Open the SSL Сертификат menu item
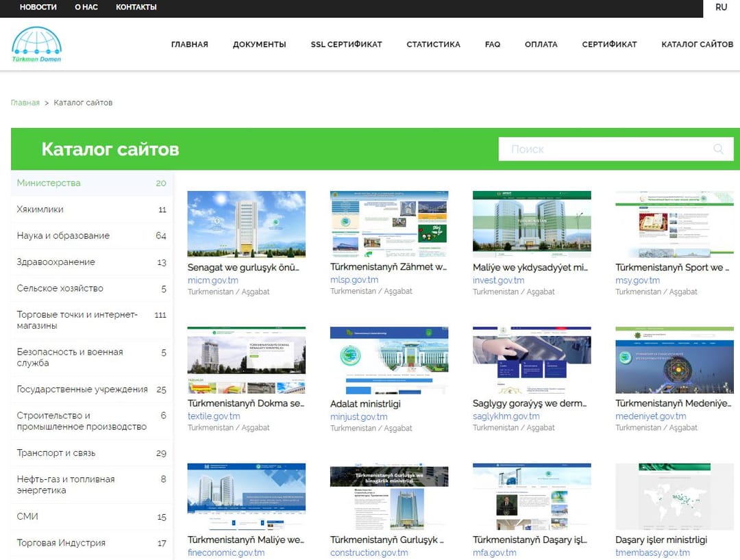740x560 pixels. pos(346,44)
